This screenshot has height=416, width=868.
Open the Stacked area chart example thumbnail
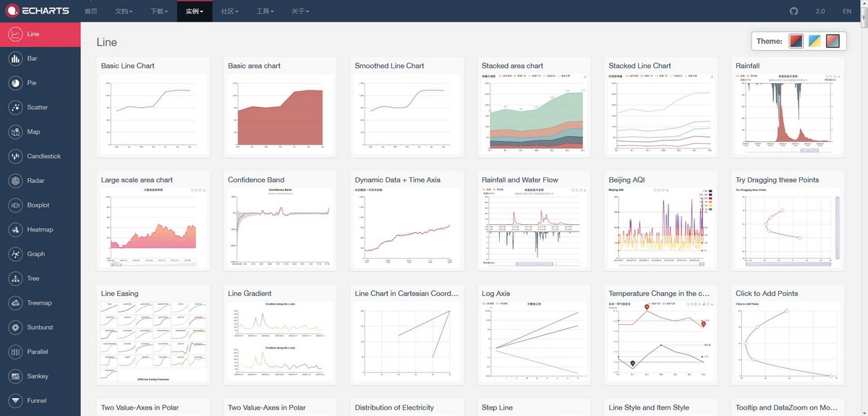coord(533,114)
